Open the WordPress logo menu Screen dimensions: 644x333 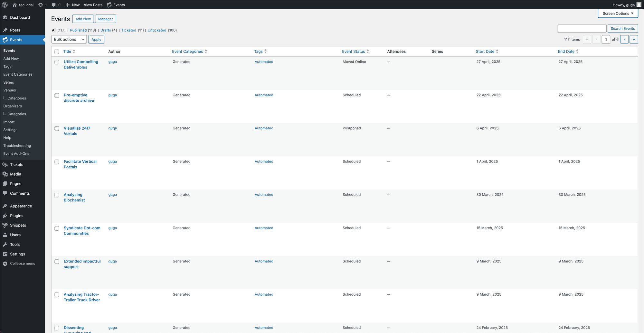coord(5,5)
